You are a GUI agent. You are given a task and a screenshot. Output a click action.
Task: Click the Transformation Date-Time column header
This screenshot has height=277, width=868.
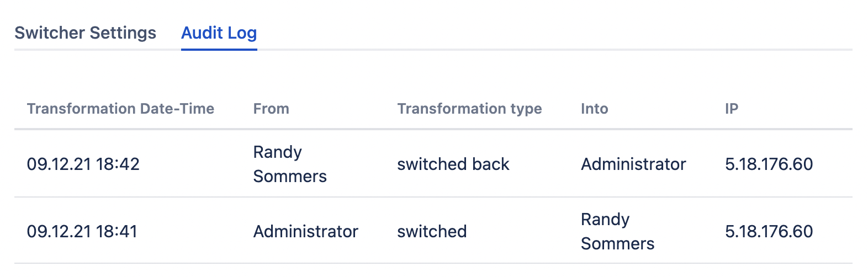pyautogui.click(x=120, y=109)
